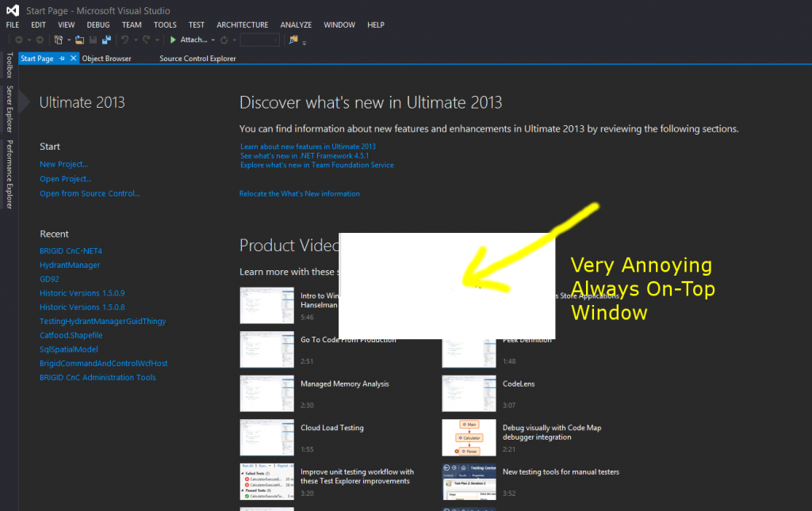Expand the Undo history dropdown
This screenshot has height=511, width=812.
[136, 40]
